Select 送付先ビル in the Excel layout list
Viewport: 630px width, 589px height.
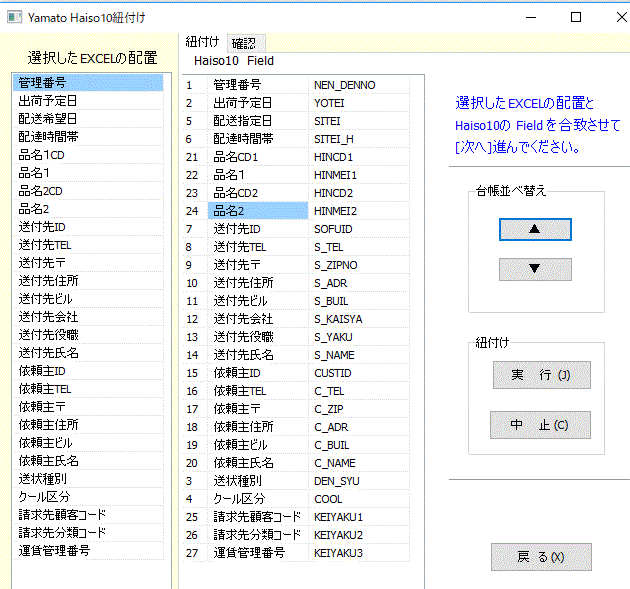tap(88, 299)
